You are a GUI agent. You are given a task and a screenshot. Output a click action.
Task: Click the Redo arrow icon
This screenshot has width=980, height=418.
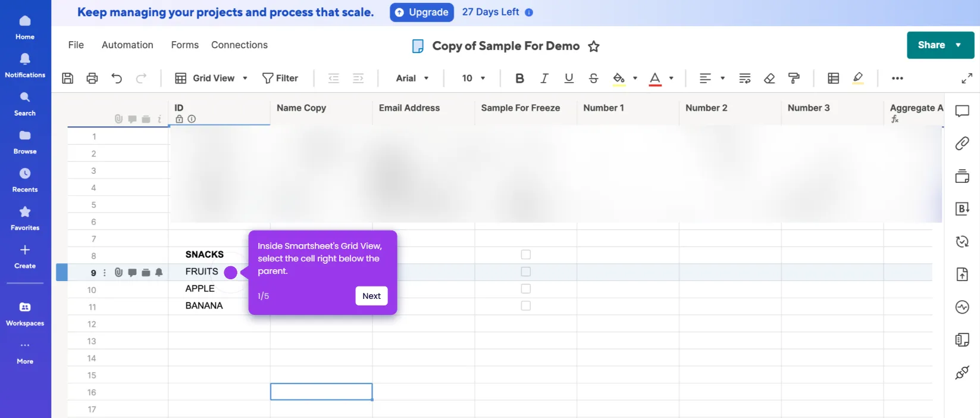click(141, 78)
